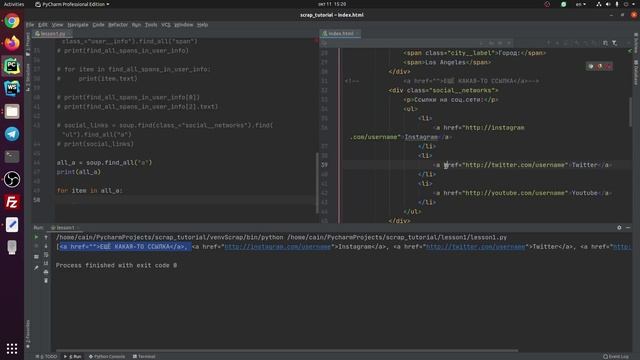640x360 pixels.
Task: Open the Navigate menu
Action: [x=78, y=25]
